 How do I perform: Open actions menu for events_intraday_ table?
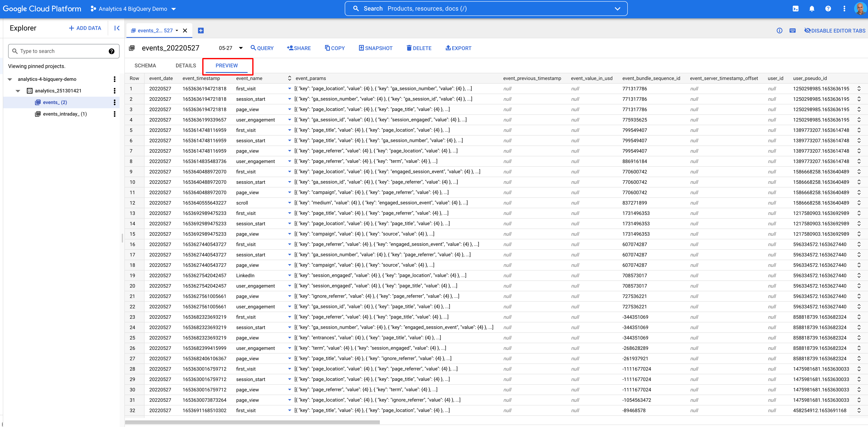pyautogui.click(x=115, y=114)
